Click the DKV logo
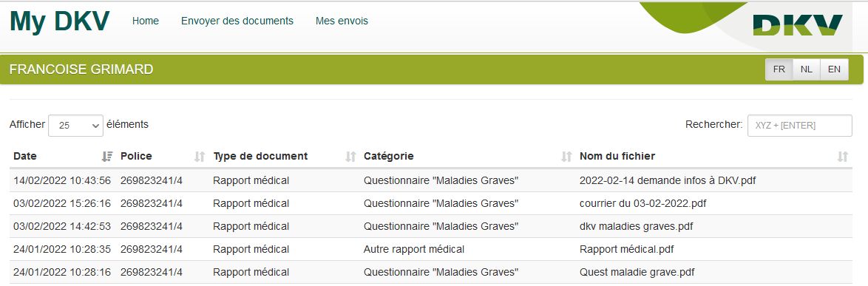The image size is (868, 286). 797,25
